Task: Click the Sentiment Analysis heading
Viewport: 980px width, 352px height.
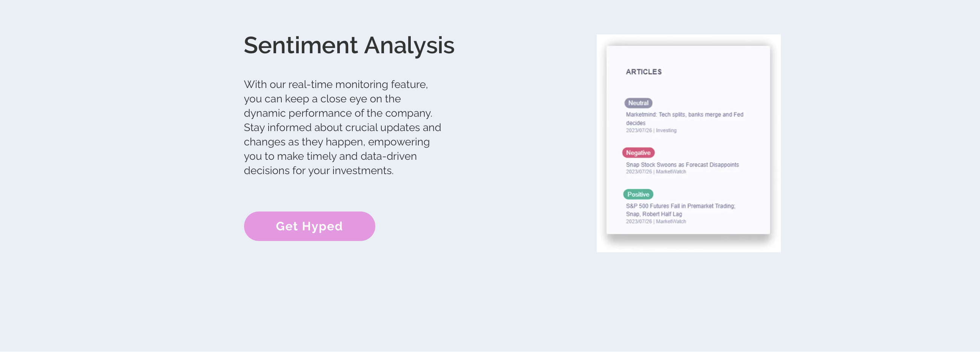Action: 349,45
